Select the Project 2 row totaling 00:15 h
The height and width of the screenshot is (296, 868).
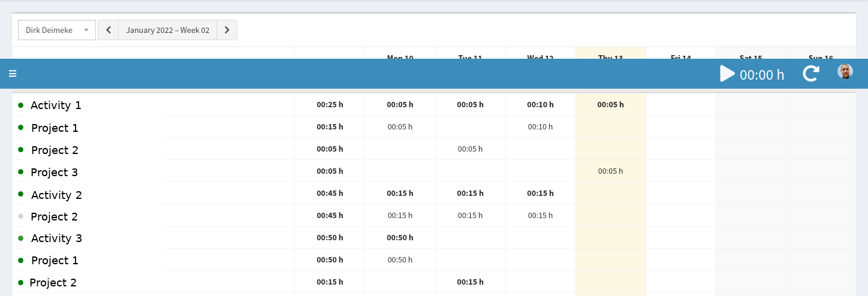coord(53,282)
